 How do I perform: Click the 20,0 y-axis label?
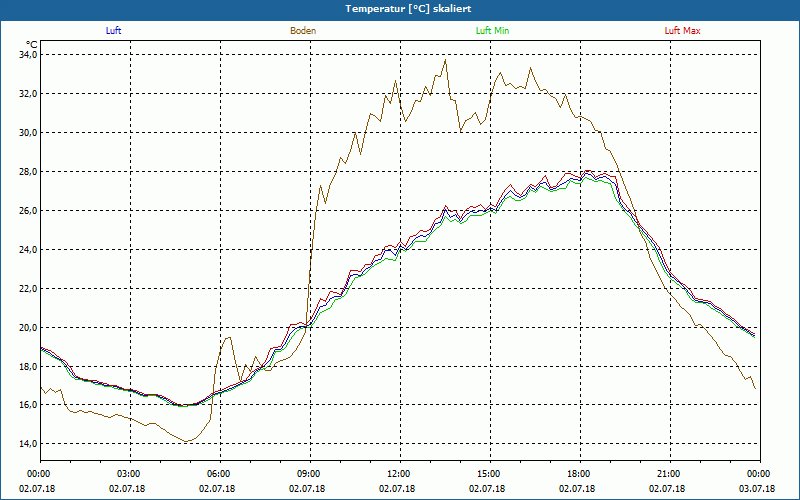[28, 327]
